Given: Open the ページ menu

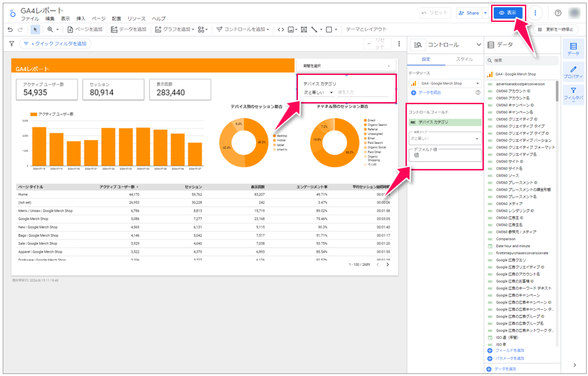Looking at the screenshot, I should tap(99, 19).
